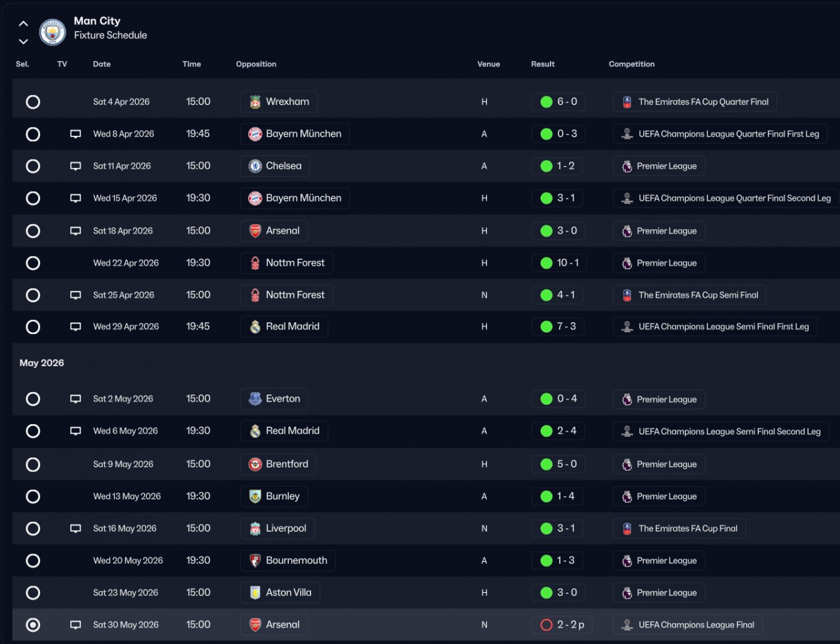840x644 pixels.
Task: Select the Wrexham fixture radio button
Action: pos(33,102)
